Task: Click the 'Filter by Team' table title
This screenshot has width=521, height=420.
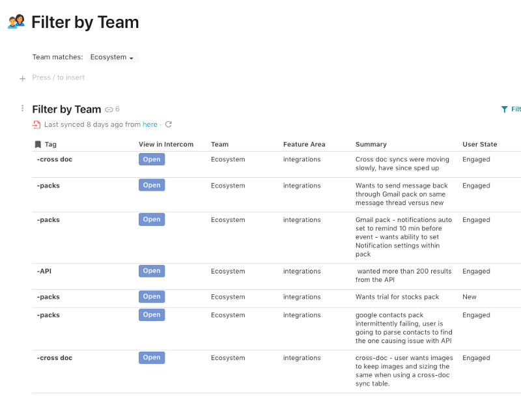Action: click(x=66, y=109)
